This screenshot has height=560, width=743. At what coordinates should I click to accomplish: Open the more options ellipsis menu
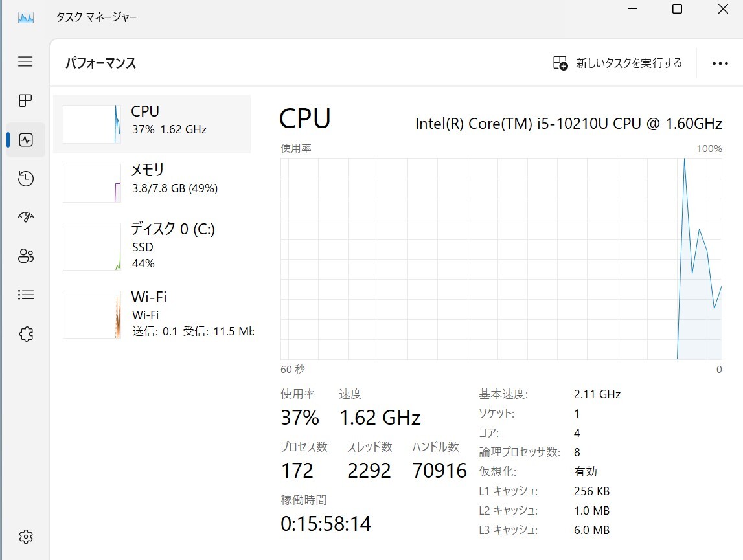pos(720,63)
